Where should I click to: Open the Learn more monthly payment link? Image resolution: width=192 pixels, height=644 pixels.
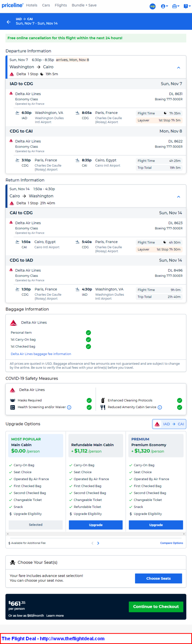[55, 616]
